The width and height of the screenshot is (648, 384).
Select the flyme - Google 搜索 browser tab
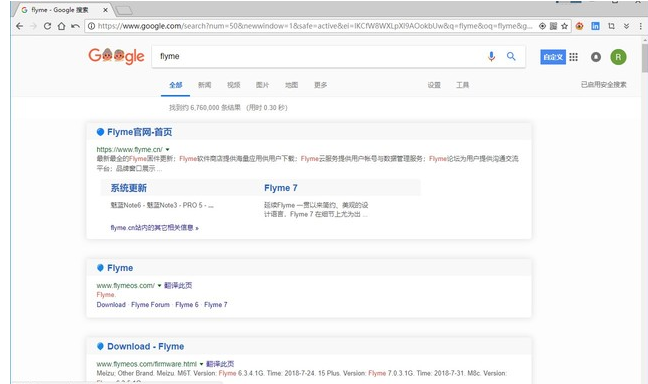coord(62,10)
